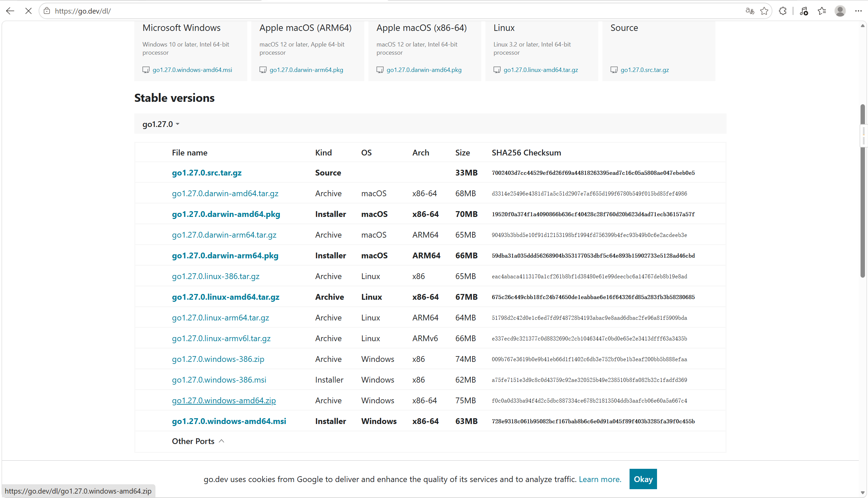Download go1.27.0.darwin-arm64.pkg from ARM64 card
868x498 pixels.
[306, 70]
